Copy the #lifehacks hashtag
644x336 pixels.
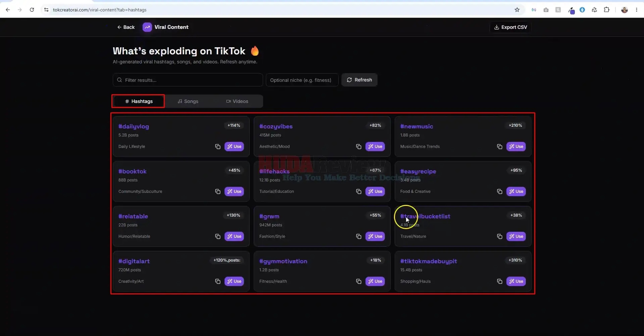pos(359,191)
